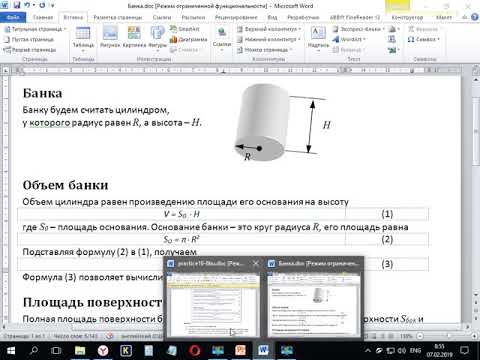
Task: Open the Разработчик tab
Action: (x=303, y=17)
